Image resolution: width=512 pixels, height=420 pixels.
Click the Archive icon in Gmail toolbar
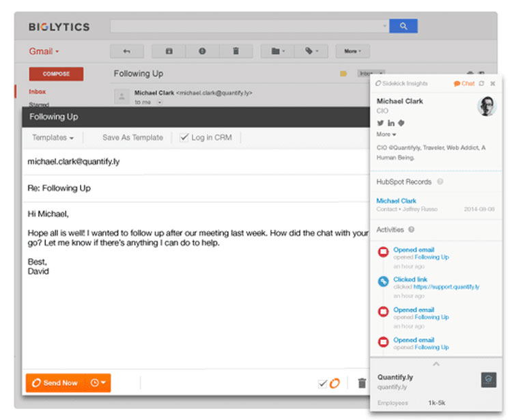(x=169, y=51)
